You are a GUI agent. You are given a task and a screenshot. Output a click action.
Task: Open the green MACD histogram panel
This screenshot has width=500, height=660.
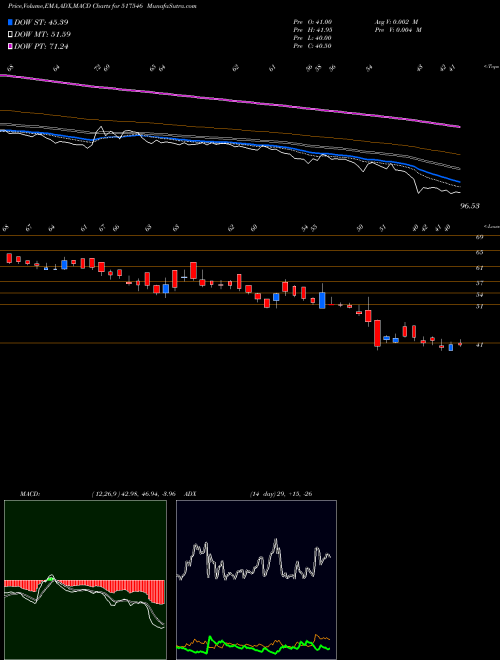pos(85,580)
